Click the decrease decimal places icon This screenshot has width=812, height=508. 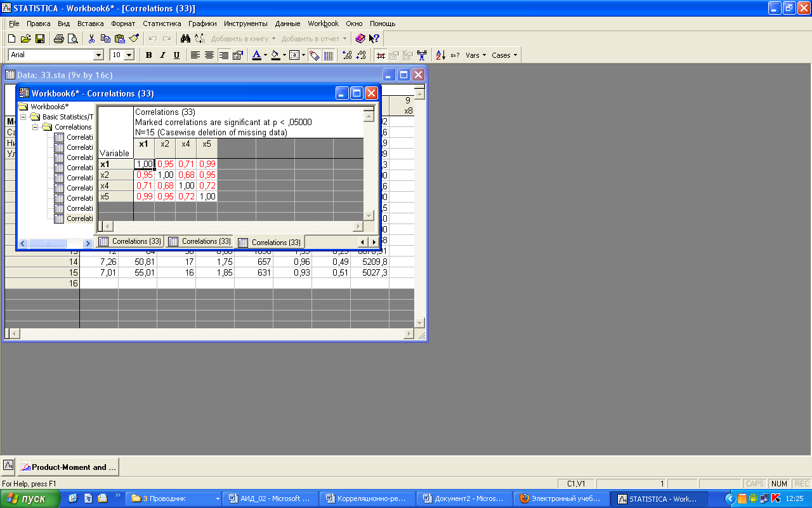(x=361, y=55)
